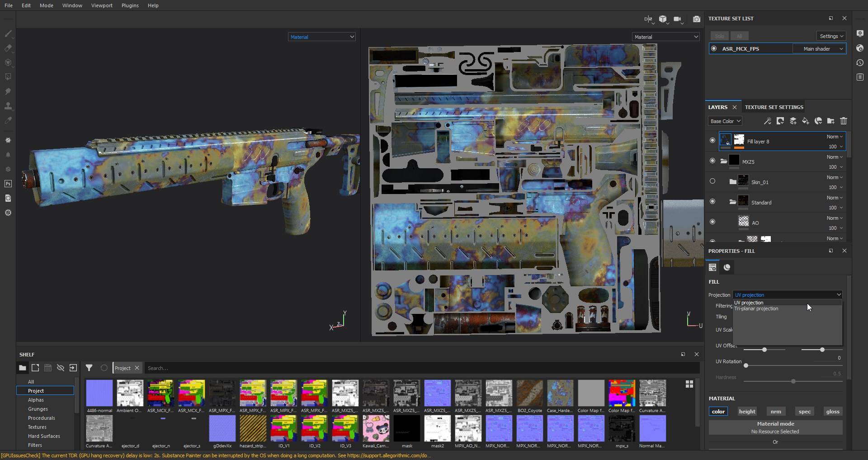Image resolution: width=868 pixels, height=460 pixels.
Task: Select Alphas shelf category
Action: 36,400
